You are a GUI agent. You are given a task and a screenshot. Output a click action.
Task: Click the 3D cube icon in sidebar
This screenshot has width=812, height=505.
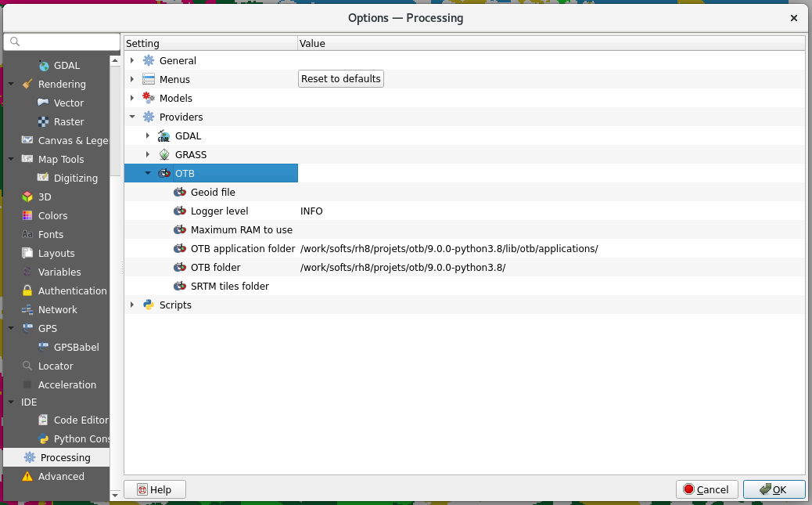click(x=27, y=197)
